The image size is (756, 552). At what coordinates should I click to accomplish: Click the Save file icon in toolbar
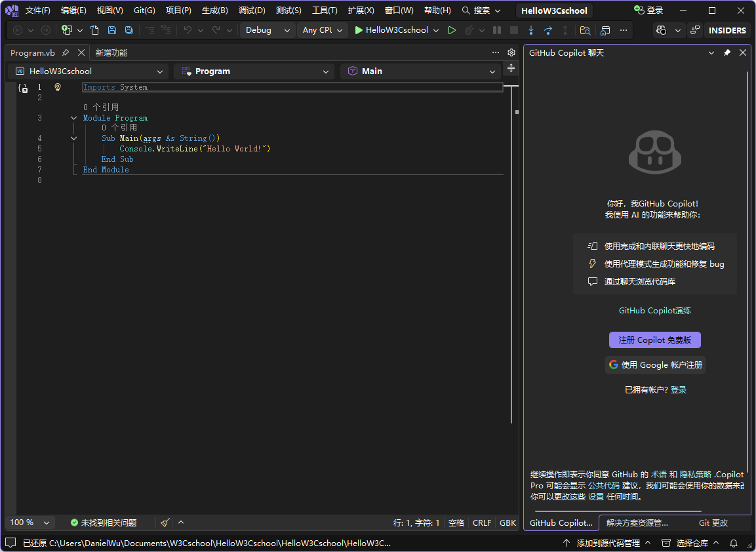click(112, 30)
